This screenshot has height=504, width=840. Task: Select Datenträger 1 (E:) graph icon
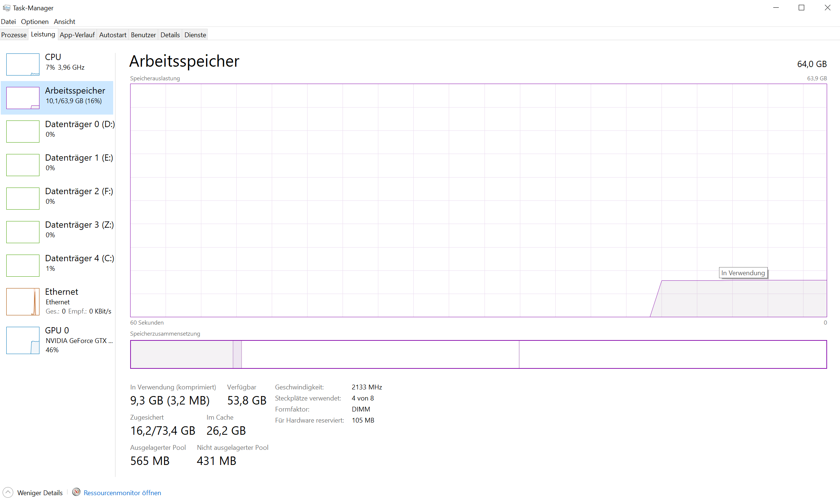(x=22, y=165)
